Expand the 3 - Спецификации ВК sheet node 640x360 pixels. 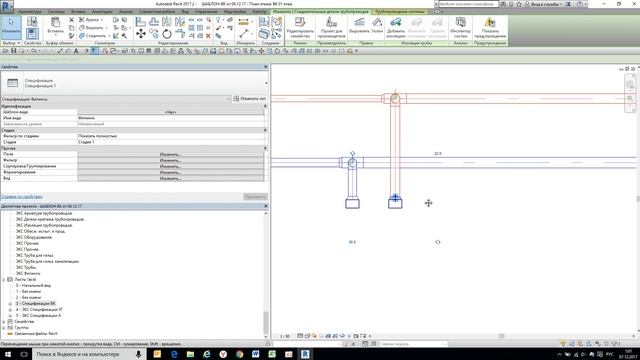(x=10, y=304)
